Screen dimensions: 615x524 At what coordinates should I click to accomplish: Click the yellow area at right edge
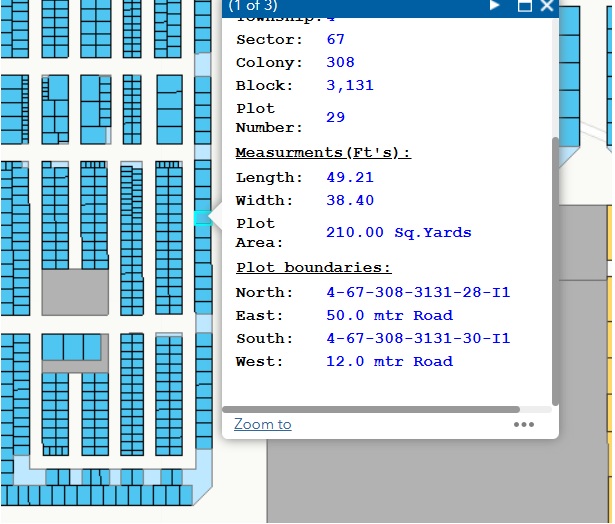[608, 300]
